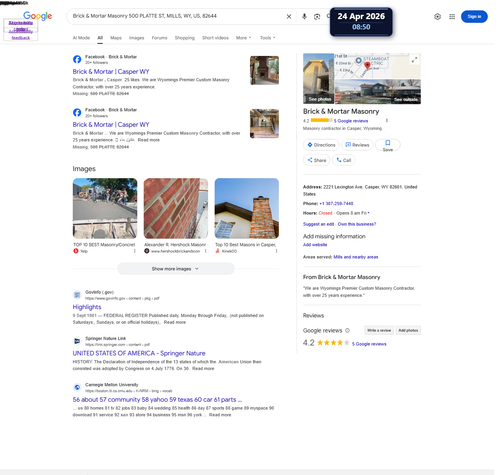Switch to the Images tab
Image resolution: width=500 pixels, height=475 pixels.
tap(137, 38)
